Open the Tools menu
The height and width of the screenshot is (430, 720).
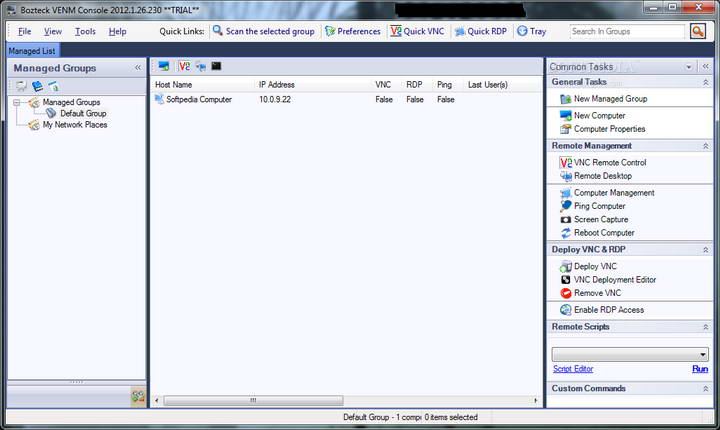[85, 31]
